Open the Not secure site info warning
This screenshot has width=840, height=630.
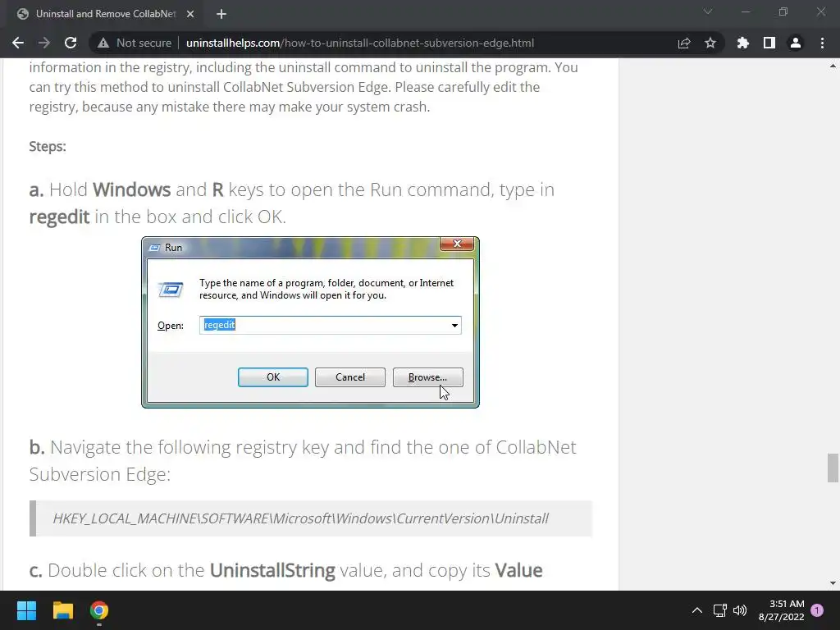click(x=135, y=43)
